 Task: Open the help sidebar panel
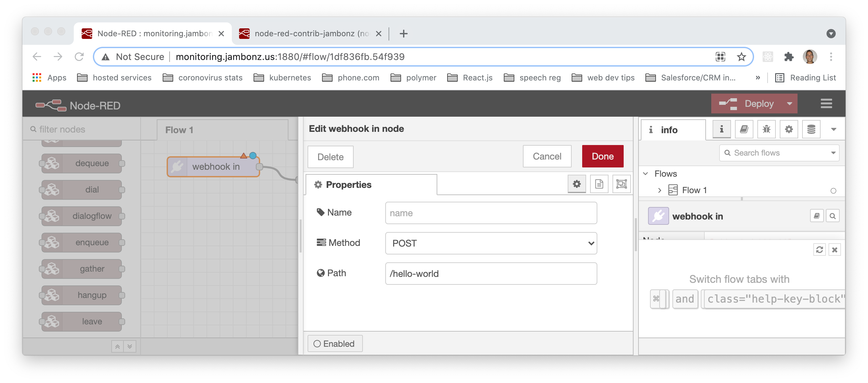coord(744,129)
